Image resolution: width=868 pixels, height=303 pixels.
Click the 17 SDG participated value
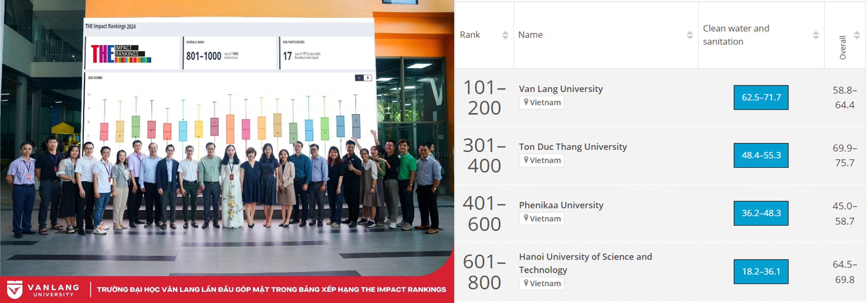tap(288, 56)
